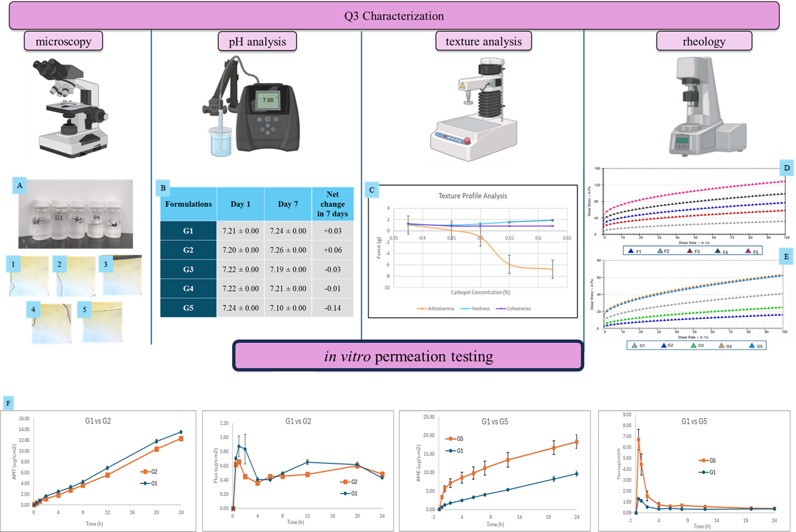Click the G3 green triangle legend marker

pos(694,345)
